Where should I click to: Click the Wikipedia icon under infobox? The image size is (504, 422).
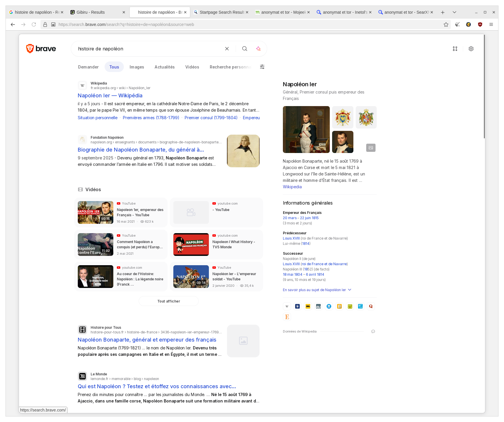(287, 306)
